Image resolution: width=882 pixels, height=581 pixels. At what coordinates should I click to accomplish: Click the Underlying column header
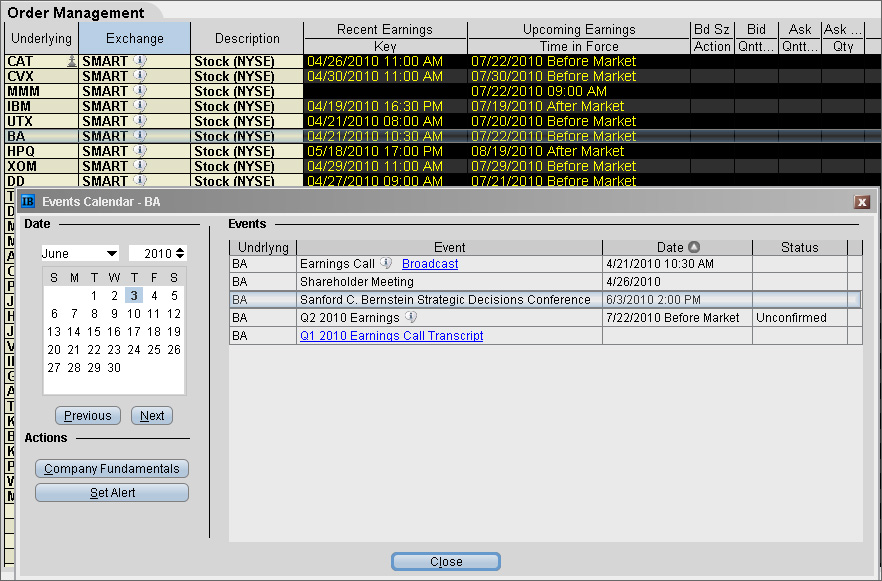coord(42,38)
